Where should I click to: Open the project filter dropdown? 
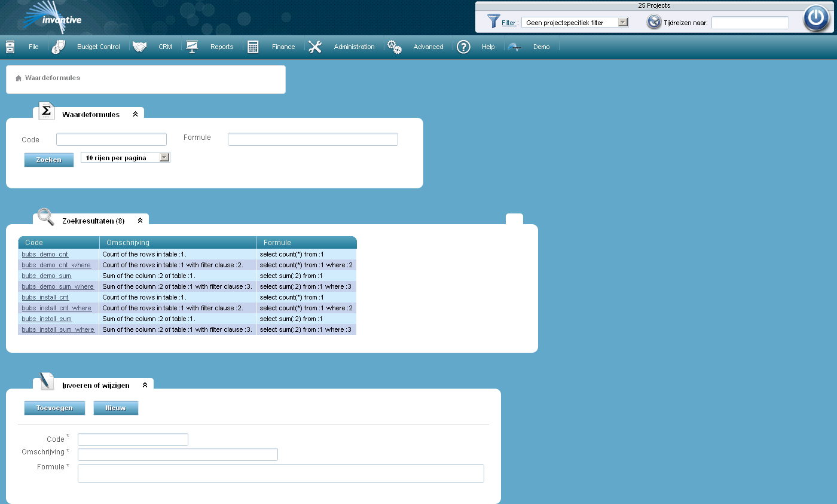tap(575, 22)
